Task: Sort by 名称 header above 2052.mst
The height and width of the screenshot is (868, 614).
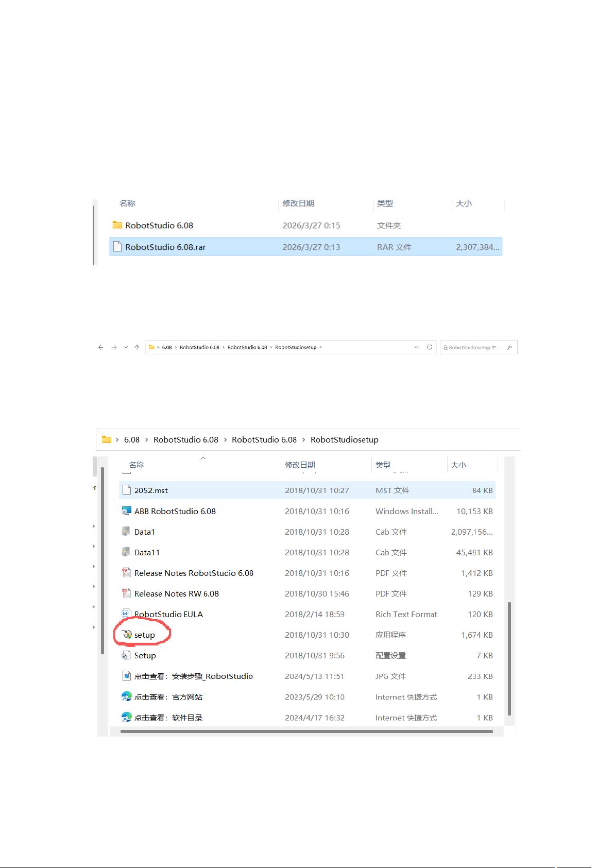Action: click(136, 465)
